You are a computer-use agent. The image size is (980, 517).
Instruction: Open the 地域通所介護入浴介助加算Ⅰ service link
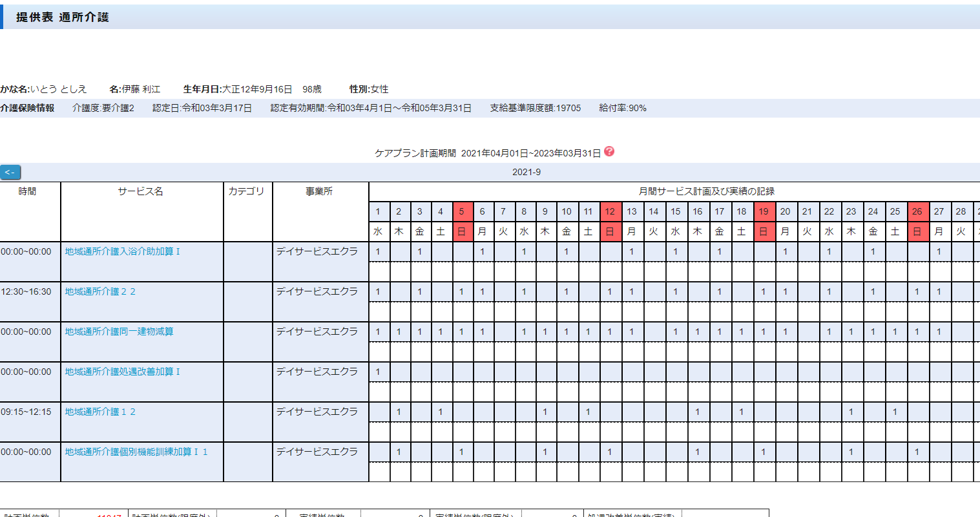[x=122, y=251]
